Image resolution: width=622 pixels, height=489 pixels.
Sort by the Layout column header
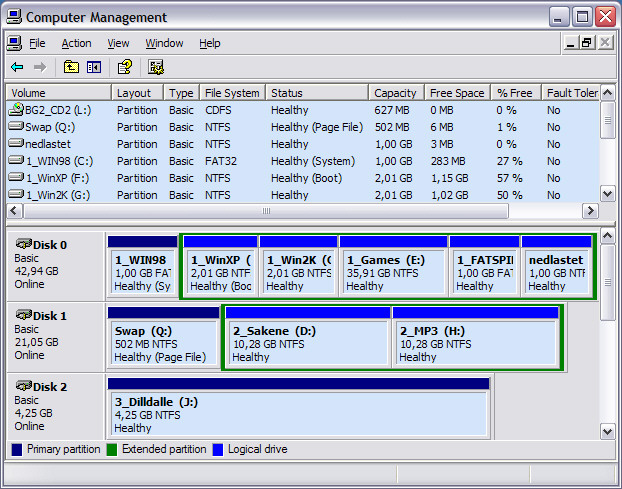pos(138,93)
